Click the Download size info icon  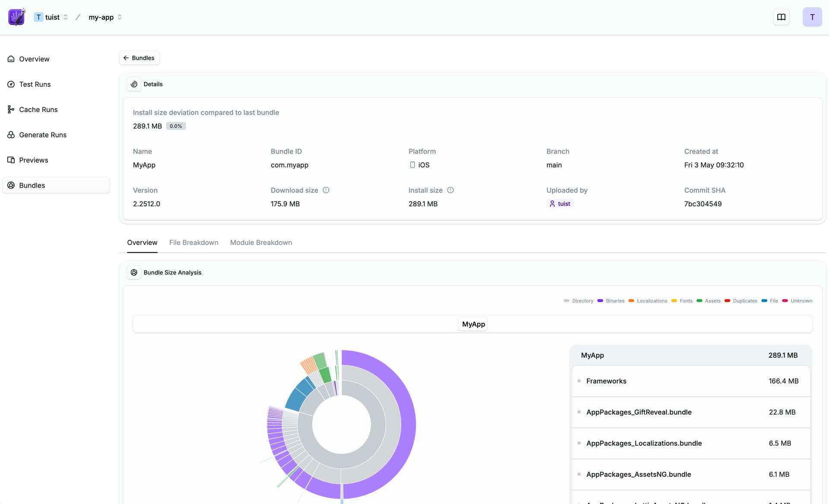click(326, 190)
